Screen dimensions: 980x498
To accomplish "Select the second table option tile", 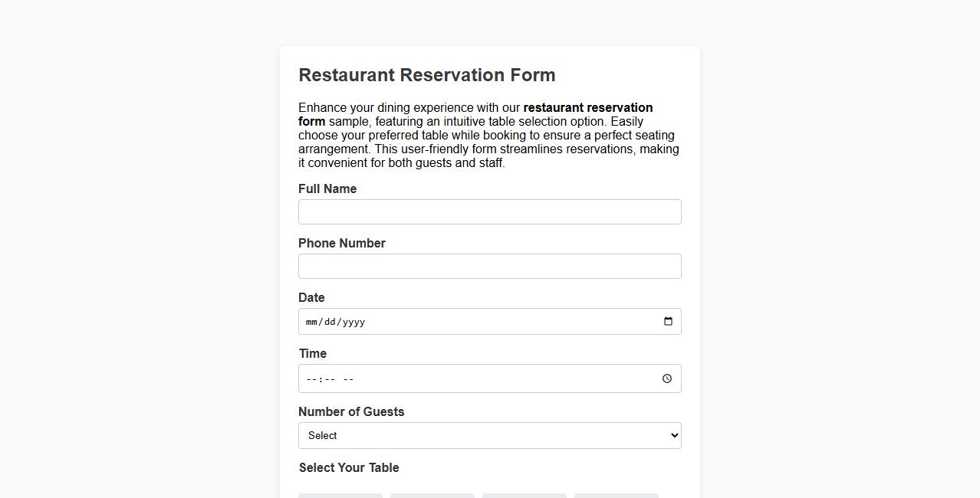I will pyautogui.click(x=432, y=496).
